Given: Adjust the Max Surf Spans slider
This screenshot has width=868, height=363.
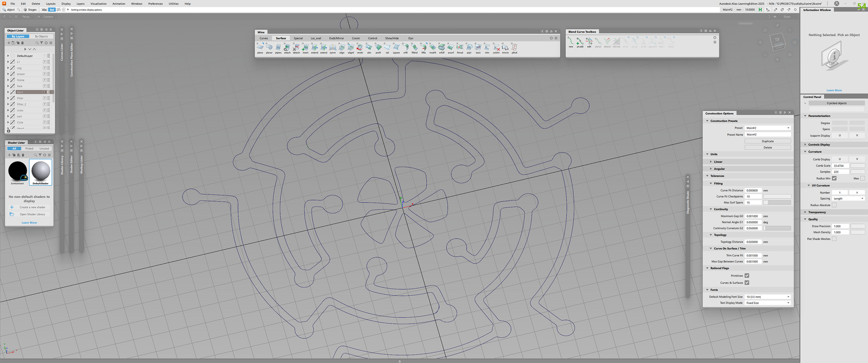Looking at the screenshot, I should pos(777,202).
